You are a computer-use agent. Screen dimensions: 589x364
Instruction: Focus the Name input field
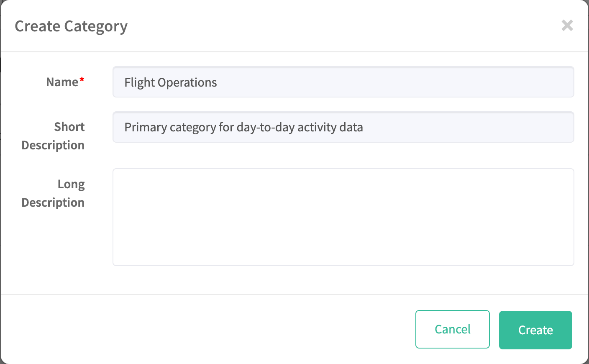(x=343, y=82)
